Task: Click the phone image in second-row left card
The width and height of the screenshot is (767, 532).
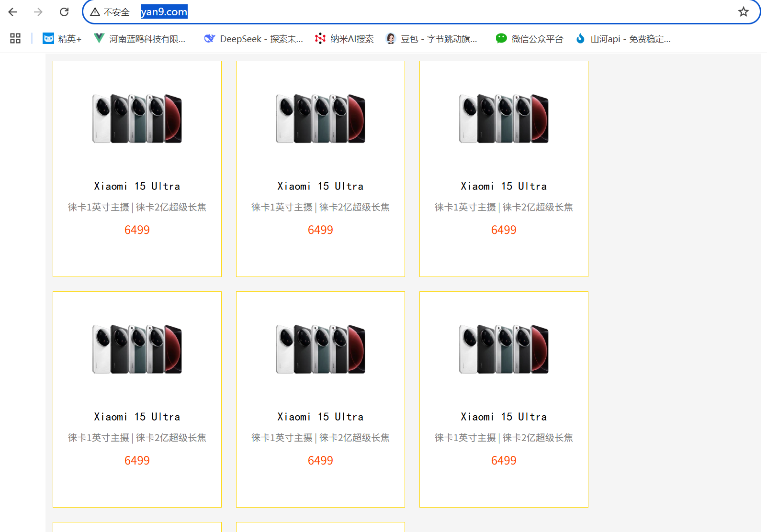Action: 137,349
